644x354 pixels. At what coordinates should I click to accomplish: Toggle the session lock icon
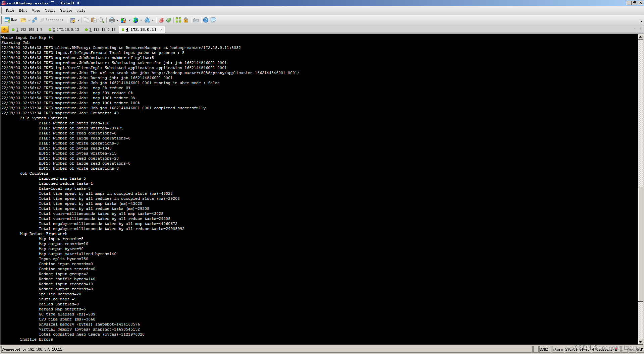pos(186,20)
